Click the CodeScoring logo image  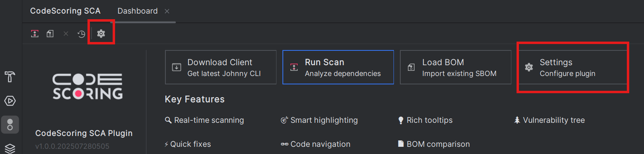click(87, 86)
